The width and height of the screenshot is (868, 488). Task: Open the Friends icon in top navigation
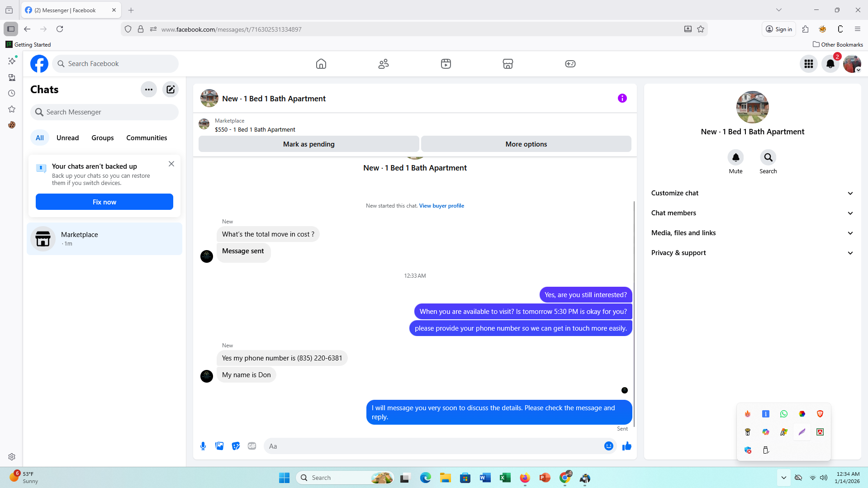click(x=384, y=64)
